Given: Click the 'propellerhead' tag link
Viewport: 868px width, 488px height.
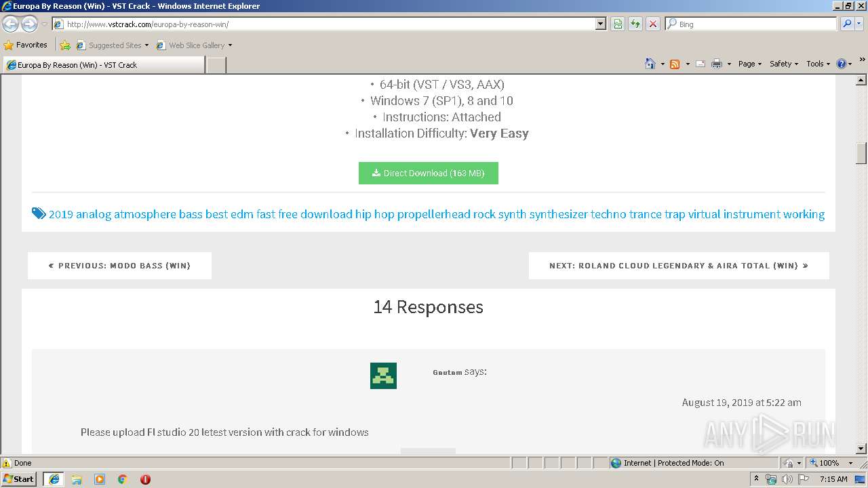Looking at the screenshot, I should tap(434, 214).
